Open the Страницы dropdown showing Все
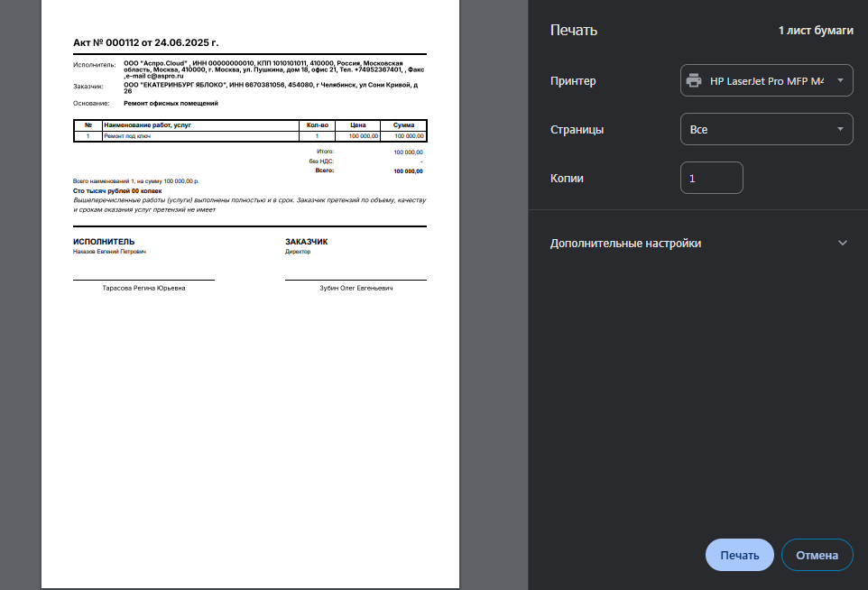The width and height of the screenshot is (868, 590). [765, 129]
